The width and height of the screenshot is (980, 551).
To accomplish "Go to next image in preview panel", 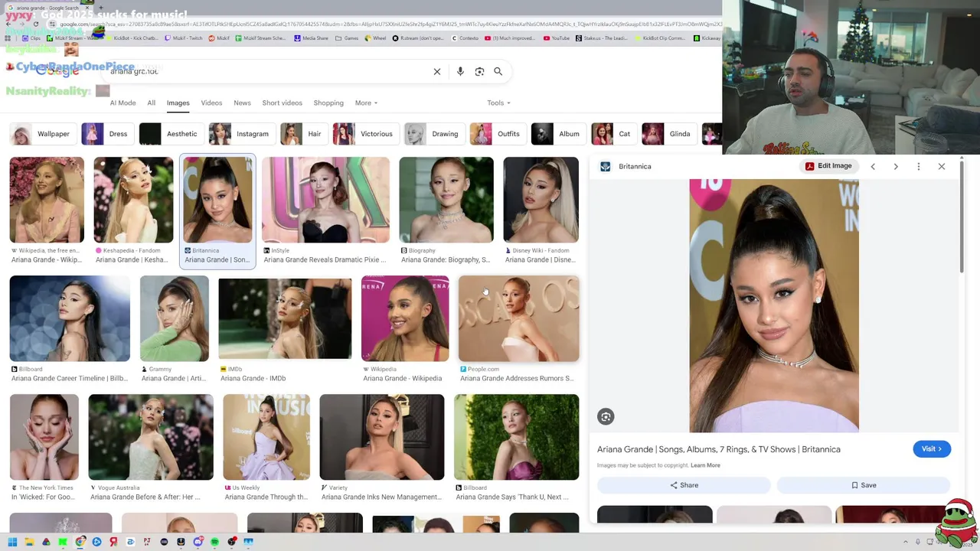I will 896,166.
